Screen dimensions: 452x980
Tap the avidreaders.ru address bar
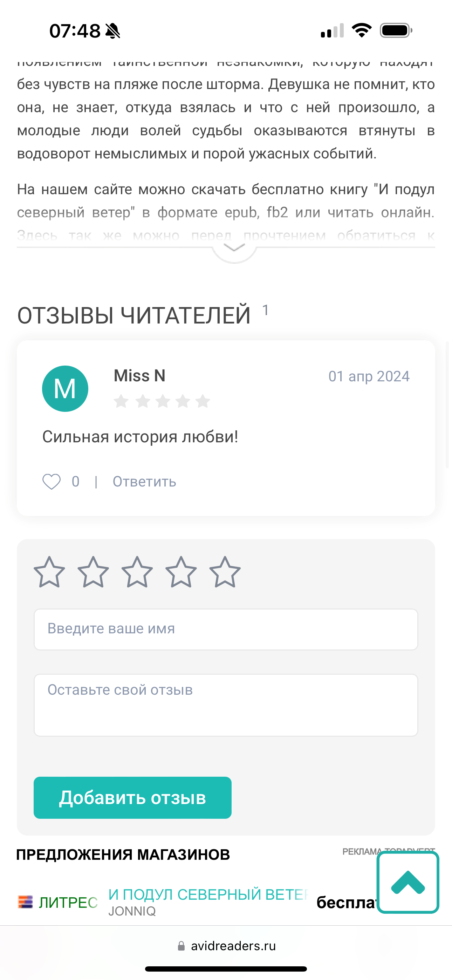point(233,946)
